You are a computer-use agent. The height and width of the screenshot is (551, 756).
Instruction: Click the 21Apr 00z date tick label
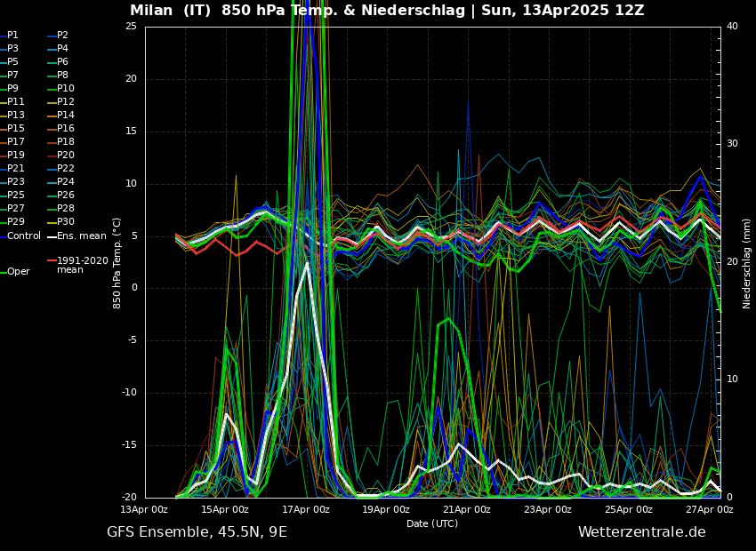click(x=467, y=510)
